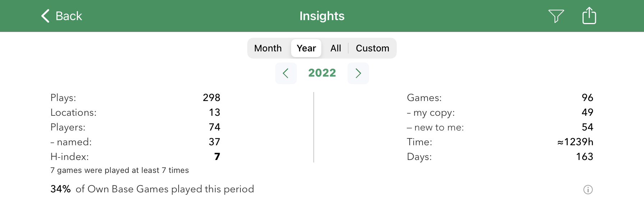Viewport: 644px width, 197px height.
Task: Click the 2022 year label
Action: click(x=322, y=73)
